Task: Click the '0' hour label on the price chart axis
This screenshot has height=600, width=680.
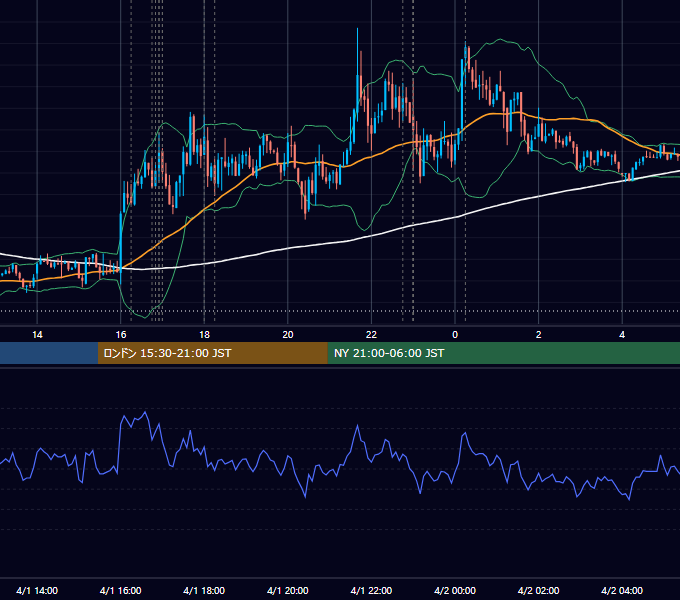Action: pyautogui.click(x=455, y=335)
